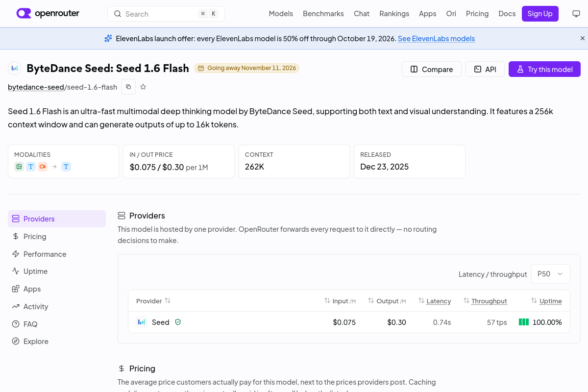This screenshot has height=392, width=588.
Task: Jump to Activity in the sidebar
Action: tap(57, 306)
